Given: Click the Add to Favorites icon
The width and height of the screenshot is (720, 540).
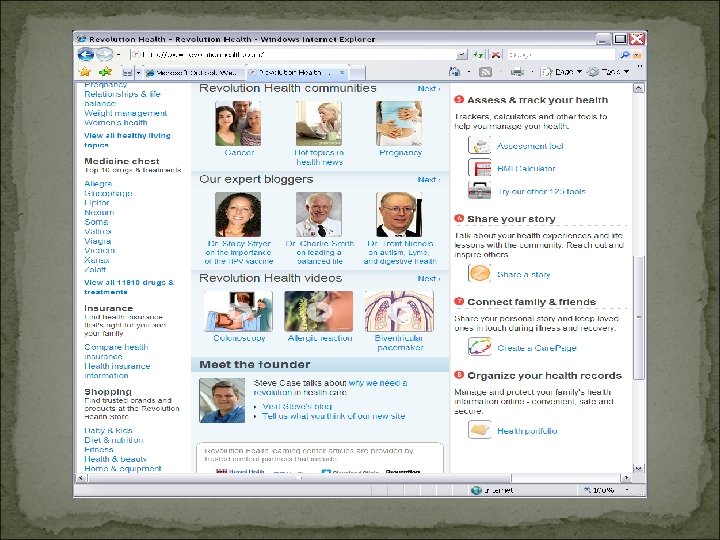Looking at the screenshot, I should coord(105,72).
